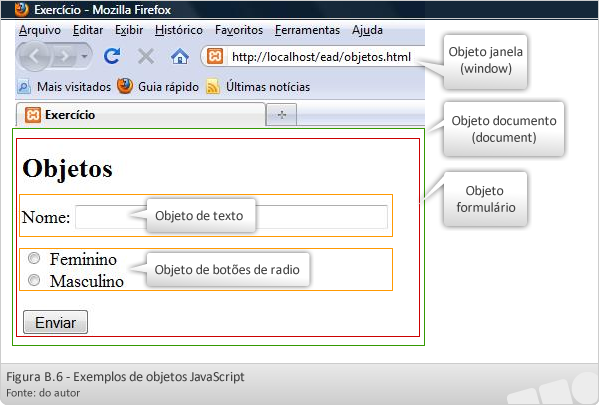Viewport: 599px width, 405px height.
Task: Select the Feminino radio button
Action: tap(34, 258)
